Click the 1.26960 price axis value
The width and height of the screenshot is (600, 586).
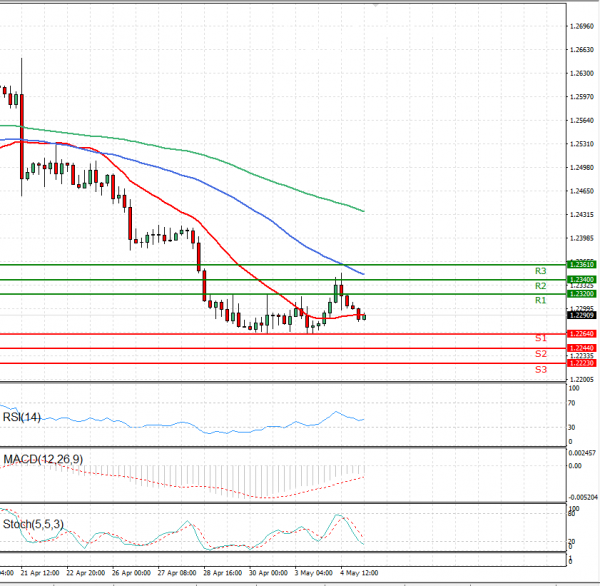pos(582,26)
